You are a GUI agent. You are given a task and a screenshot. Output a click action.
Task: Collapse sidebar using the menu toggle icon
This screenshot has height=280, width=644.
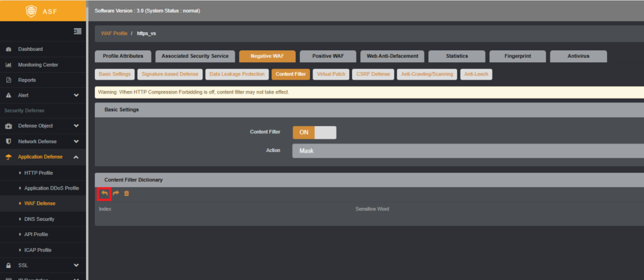[x=77, y=31]
